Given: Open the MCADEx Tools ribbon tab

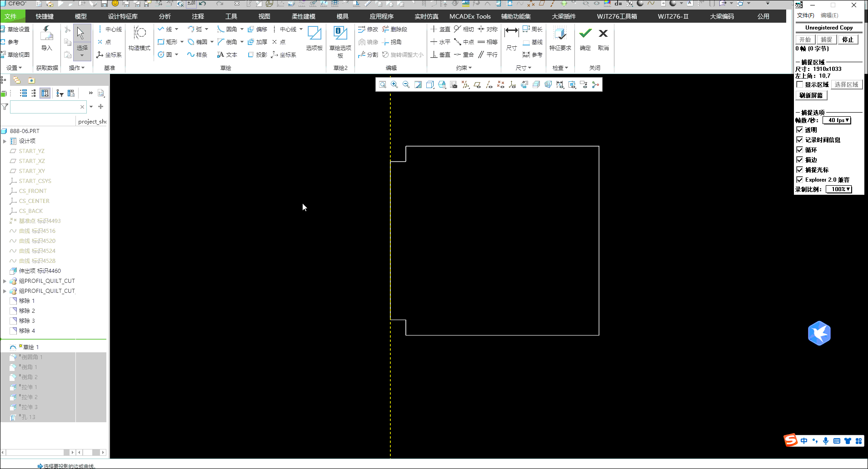Looking at the screenshot, I should tap(470, 16).
